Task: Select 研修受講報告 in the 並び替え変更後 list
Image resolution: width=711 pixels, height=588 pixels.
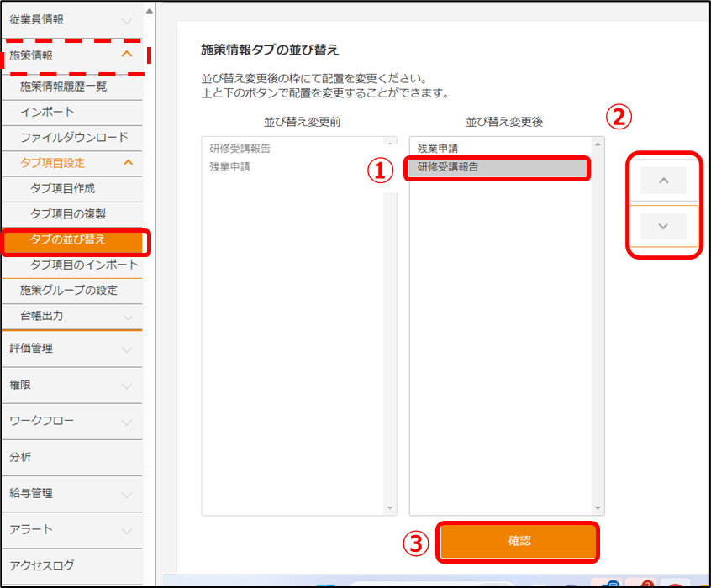Action: [x=499, y=167]
